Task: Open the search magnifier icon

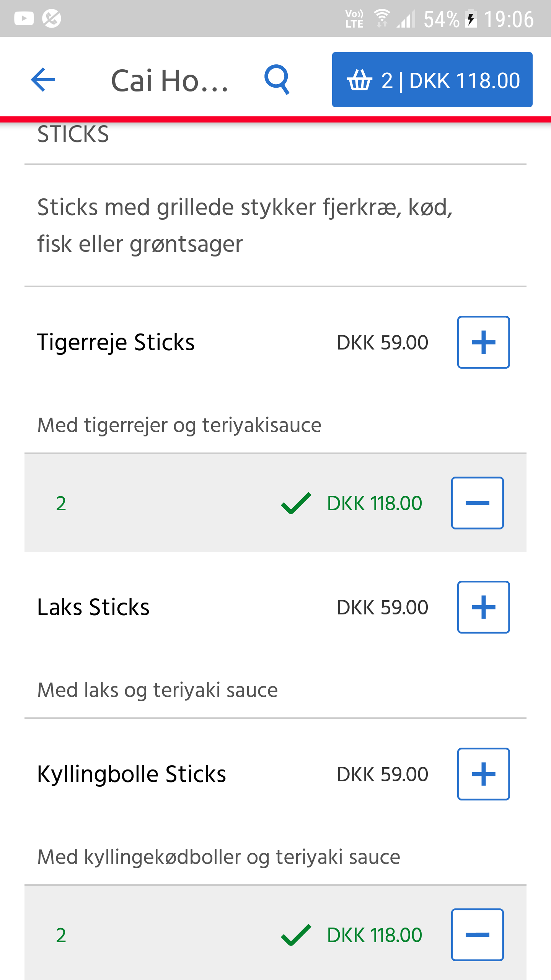Action: click(277, 80)
